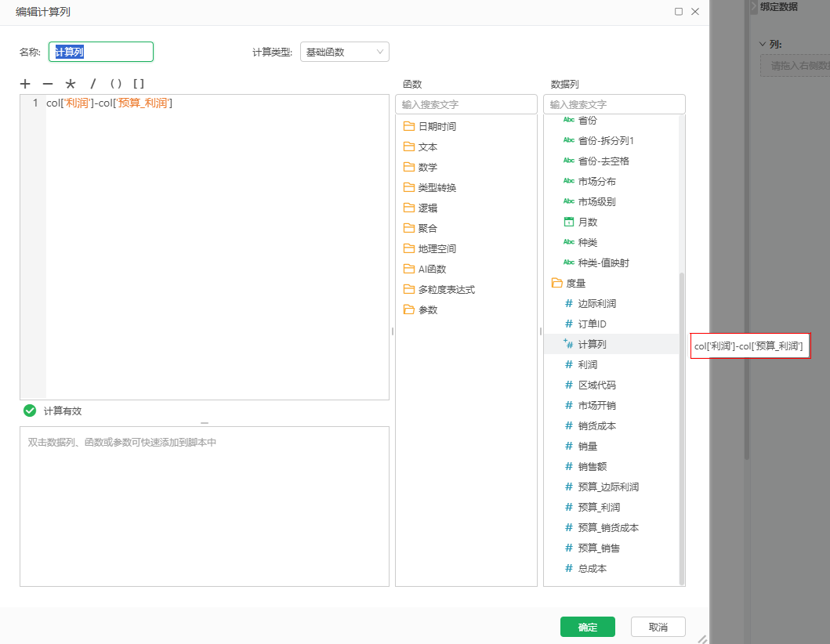Click the 确定 button
The height and width of the screenshot is (644, 830).
click(588, 627)
